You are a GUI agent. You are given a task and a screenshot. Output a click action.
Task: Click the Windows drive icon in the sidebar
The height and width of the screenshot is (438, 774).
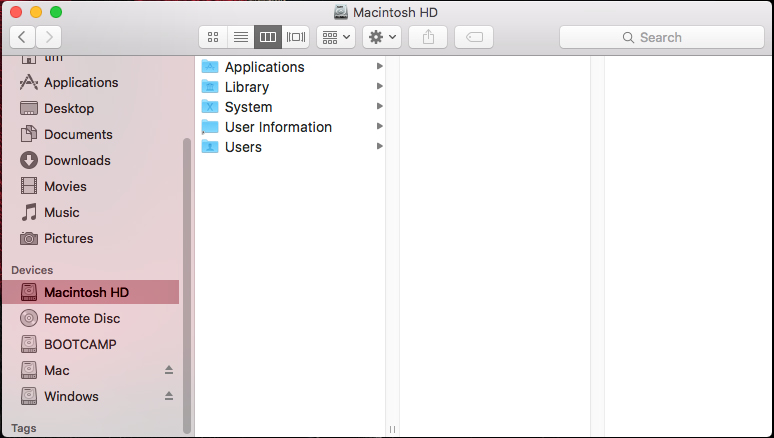[x=29, y=396]
